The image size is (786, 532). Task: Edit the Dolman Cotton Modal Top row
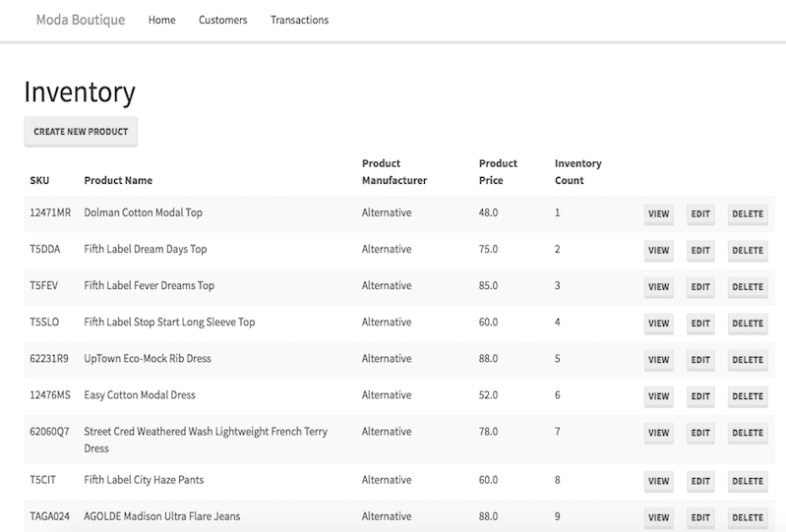700,214
